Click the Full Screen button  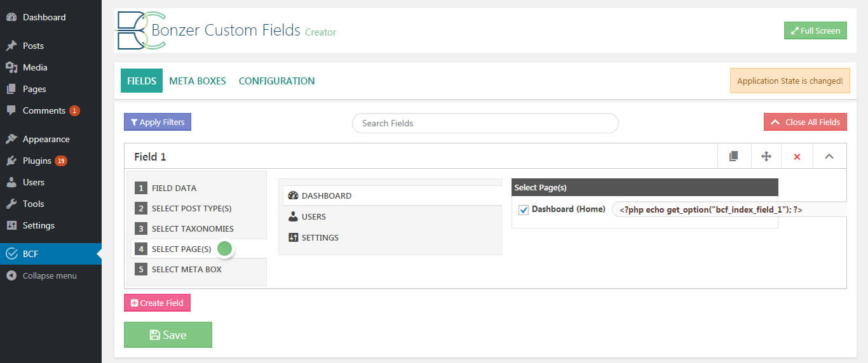click(815, 30)
